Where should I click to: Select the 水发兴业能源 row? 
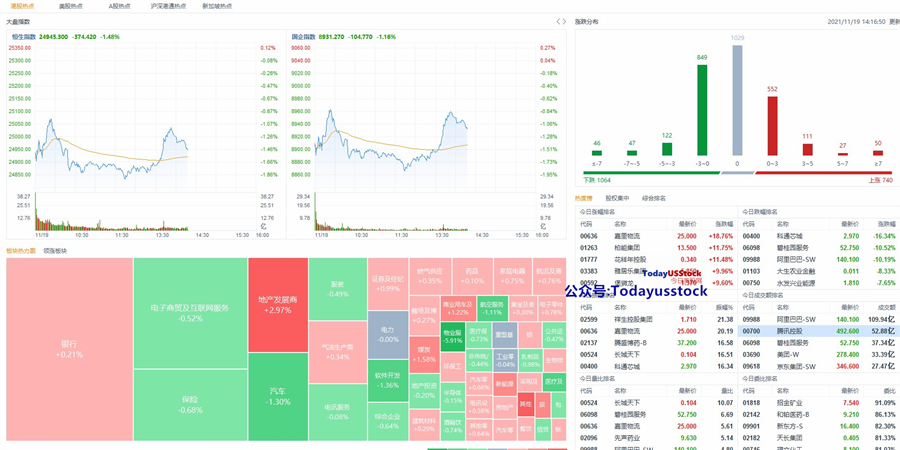(819, 283)
